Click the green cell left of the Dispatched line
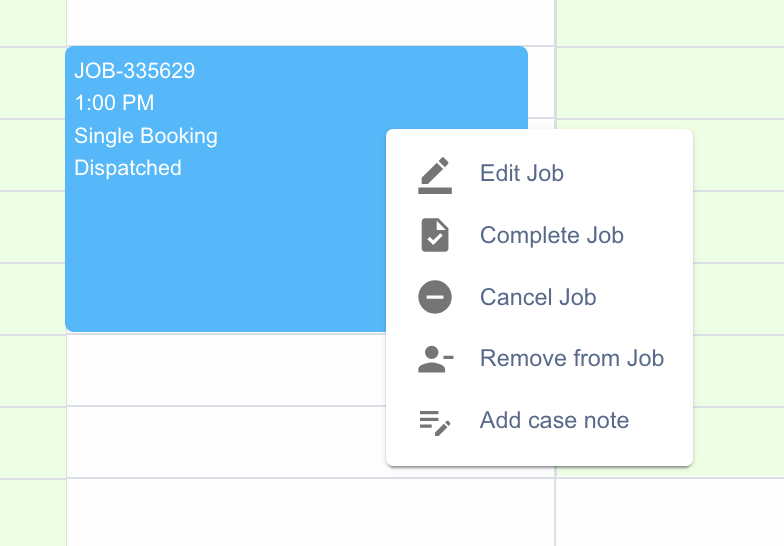Image resolution: width=784 pixels, height=546 pixels. coord(32,155)
